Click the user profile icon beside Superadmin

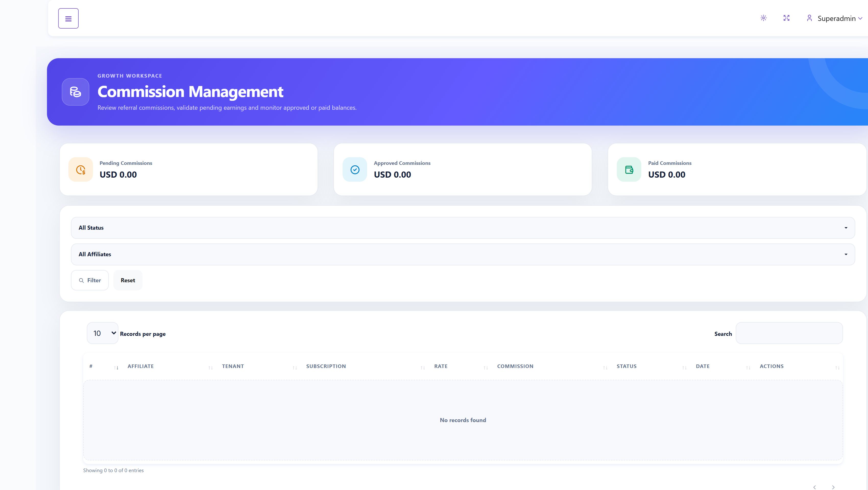tap(809, 18)
